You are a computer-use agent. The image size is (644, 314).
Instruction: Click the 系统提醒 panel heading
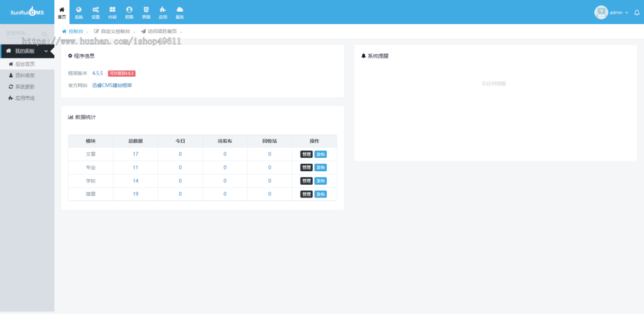click(375, 56)
